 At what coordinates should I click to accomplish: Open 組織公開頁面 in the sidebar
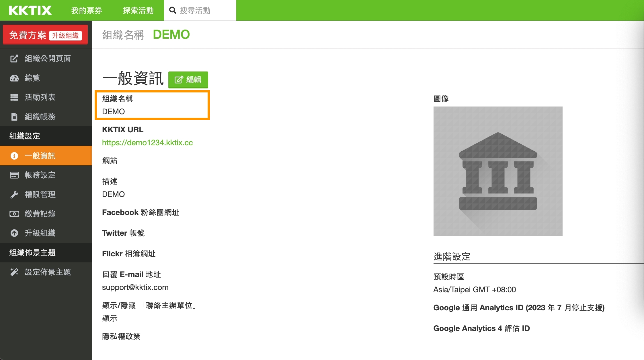click(x=46, y=59)
